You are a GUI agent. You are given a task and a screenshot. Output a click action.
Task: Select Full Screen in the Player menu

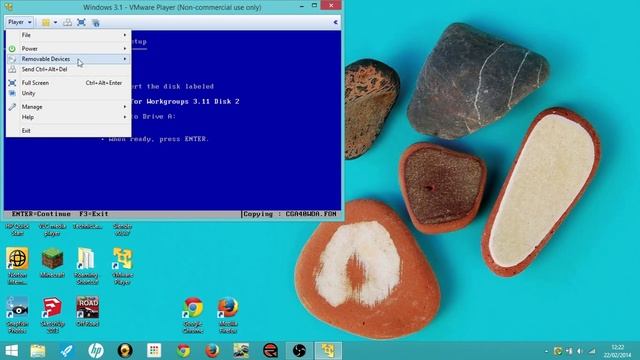tap(69, 83)
